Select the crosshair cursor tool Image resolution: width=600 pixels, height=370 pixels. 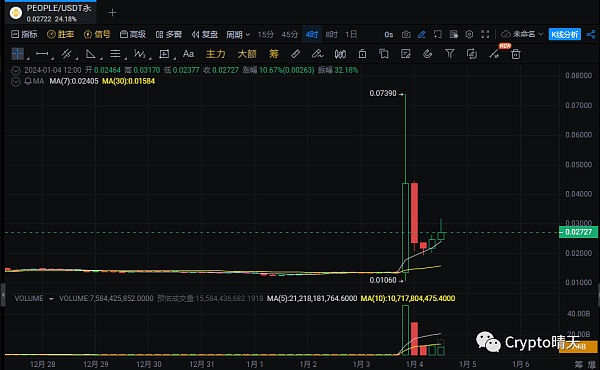tap(18, 54)
